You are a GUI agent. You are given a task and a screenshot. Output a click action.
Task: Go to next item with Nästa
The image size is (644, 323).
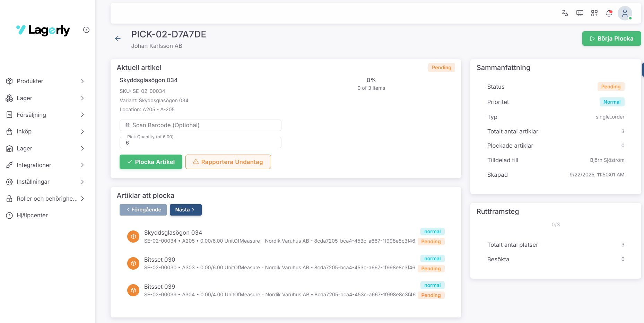pyautogui.click(x=185, y=210)
